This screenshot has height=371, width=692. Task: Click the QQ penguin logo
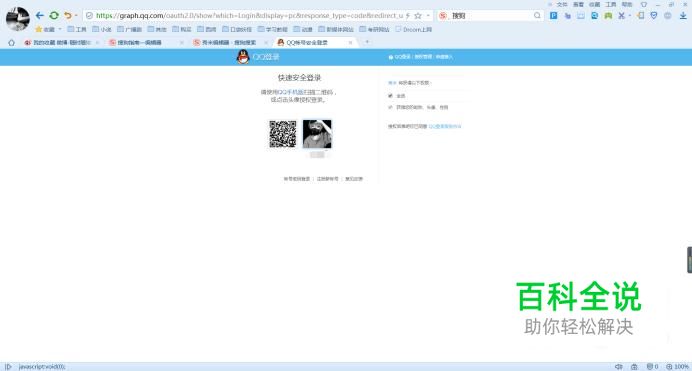[x=243, y=57]
